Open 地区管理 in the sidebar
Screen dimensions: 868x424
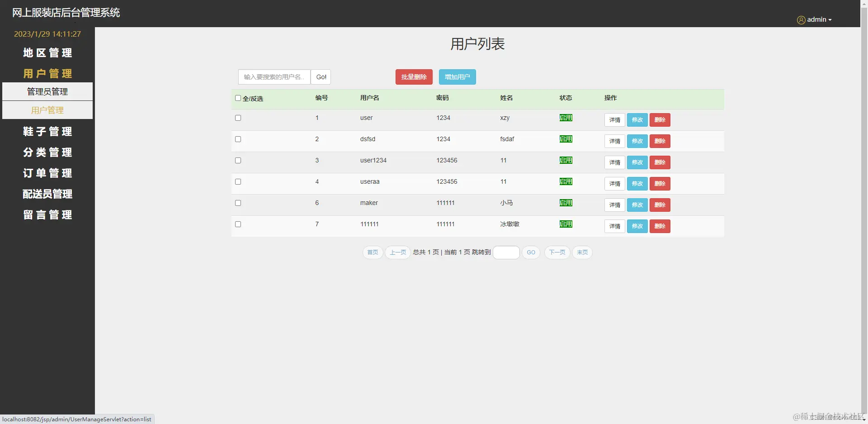pos(47,53)
